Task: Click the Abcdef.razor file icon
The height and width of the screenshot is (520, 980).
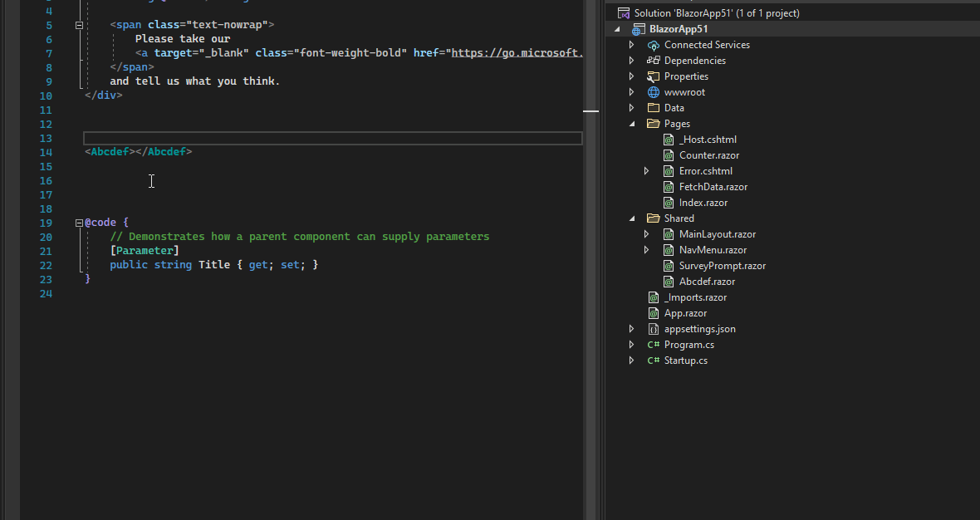Action: (x=669, y=282)
